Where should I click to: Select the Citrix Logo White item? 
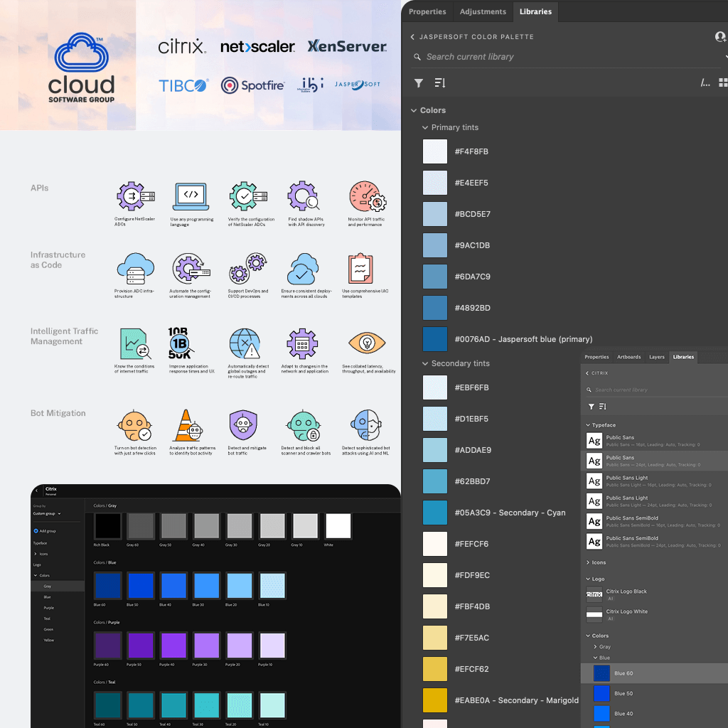click(654, 615)
